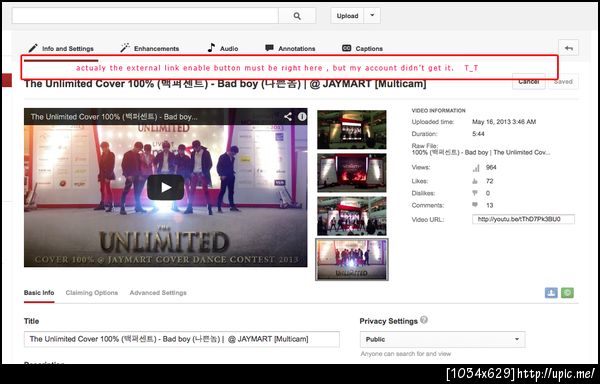The image size is (600, 384).
Task: Click the Upload button
Action: (347, 16)
